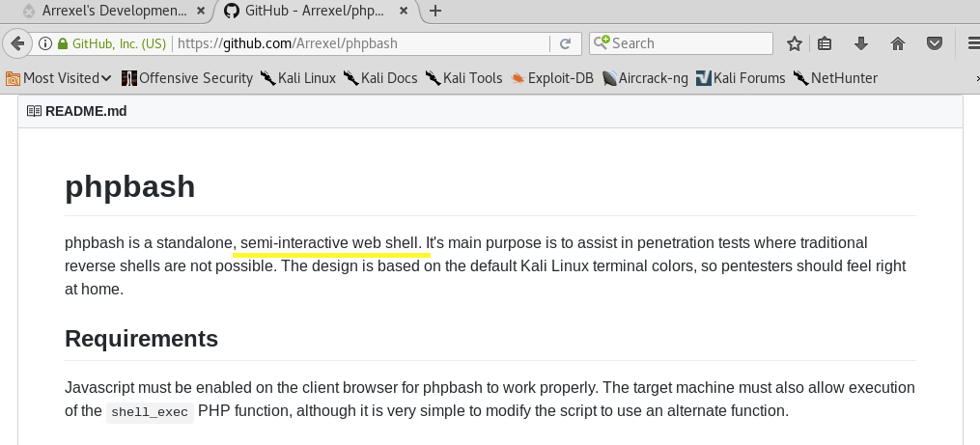Open the Offensive Security bookmark

pyautogui.click(x=187, y=78)
